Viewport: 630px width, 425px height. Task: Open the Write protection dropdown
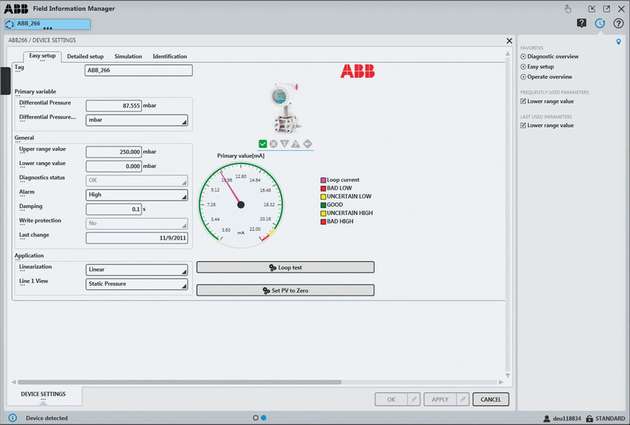click(137, 223)
